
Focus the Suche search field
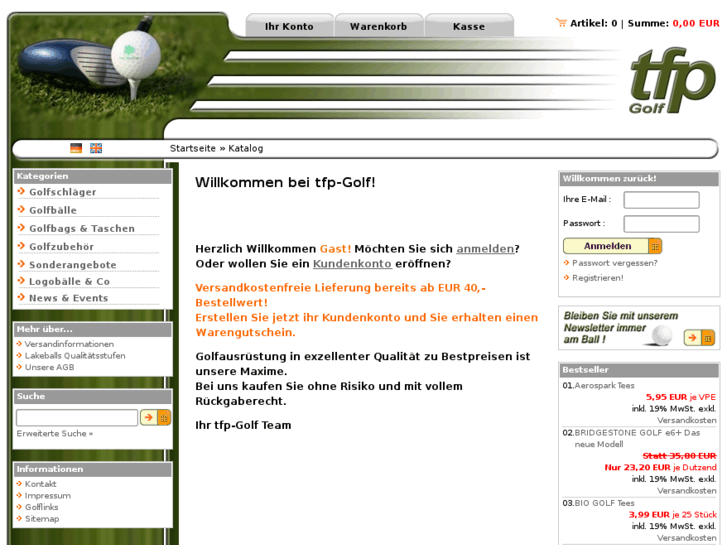tap(77, 417)
